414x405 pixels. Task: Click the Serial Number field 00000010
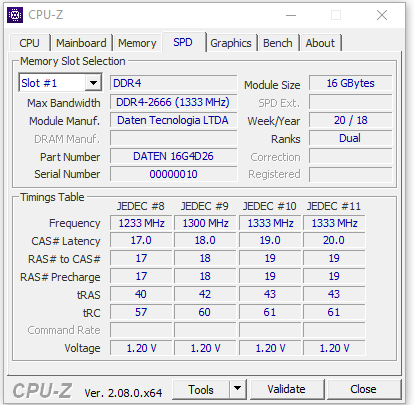coord(173,174)
